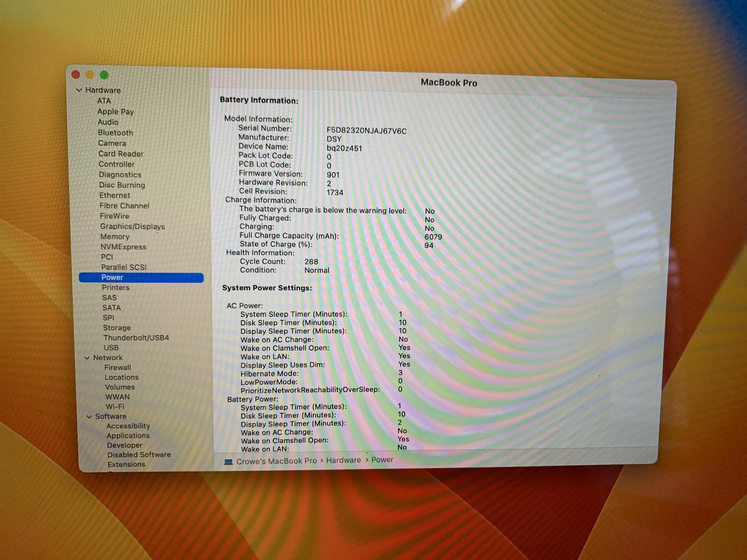Click Crowe's MacBook Pro in path bar
This screenshot has width=747, height=560.
coord(276,461)
